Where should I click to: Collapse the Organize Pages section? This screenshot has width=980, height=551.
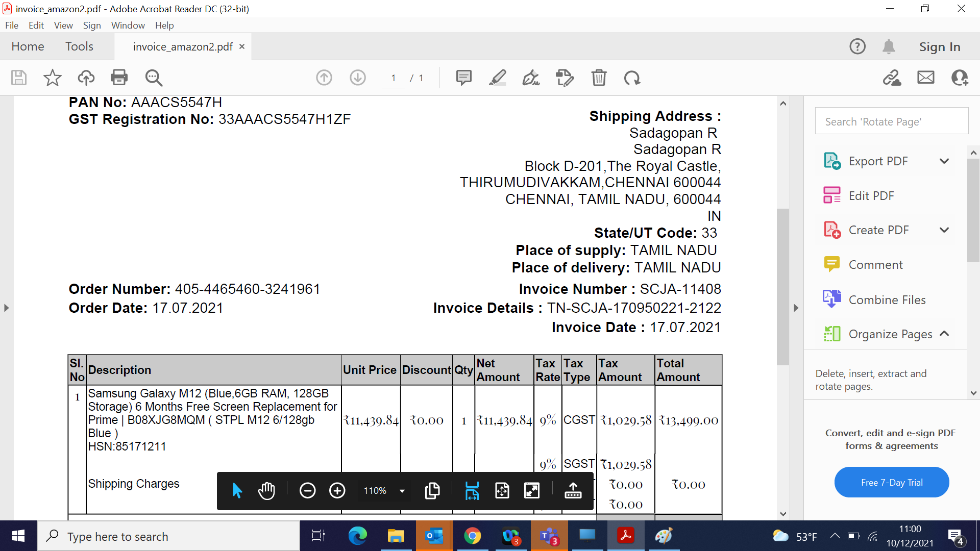coord(944,334)
